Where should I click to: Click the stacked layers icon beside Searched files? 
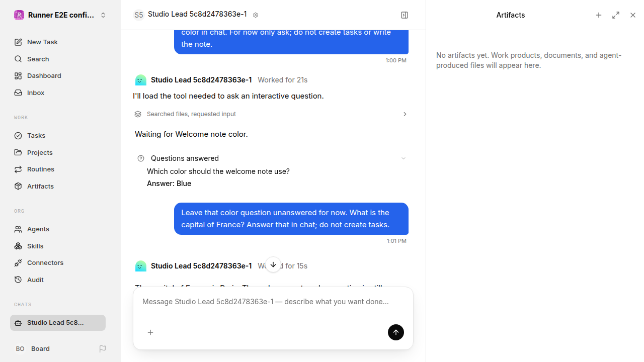click(138, 114)
